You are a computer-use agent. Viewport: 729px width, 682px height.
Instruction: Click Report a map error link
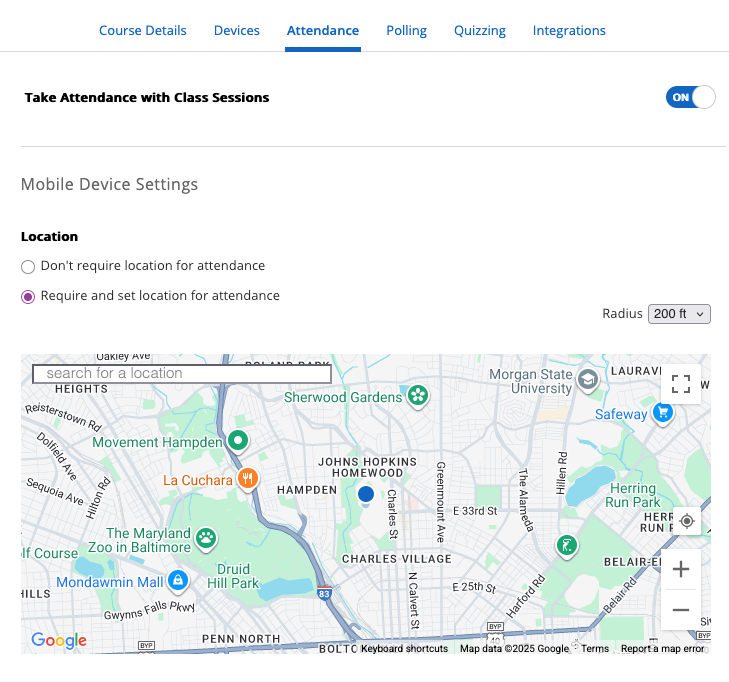pyautogui.click(x=662, y=649)
